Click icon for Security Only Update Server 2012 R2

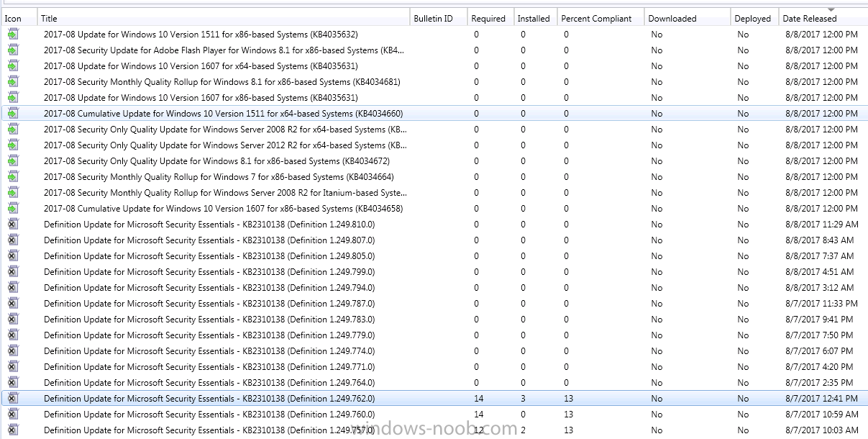[x=13, y=145]
